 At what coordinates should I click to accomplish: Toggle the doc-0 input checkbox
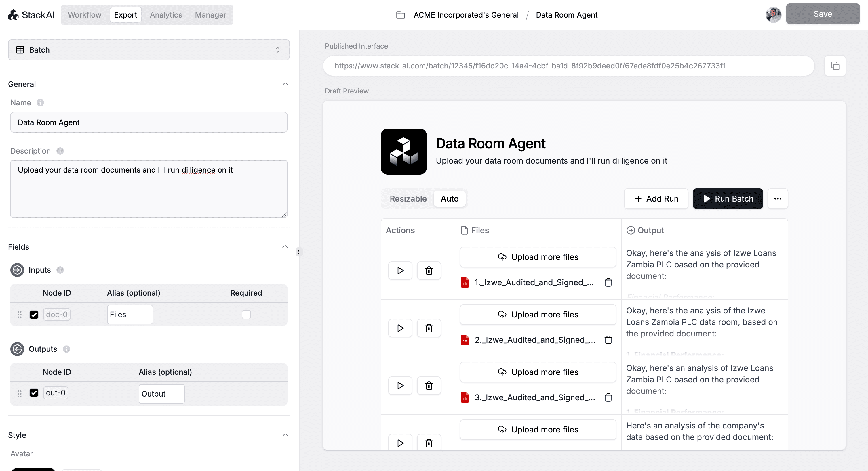[x=34, y=315]
